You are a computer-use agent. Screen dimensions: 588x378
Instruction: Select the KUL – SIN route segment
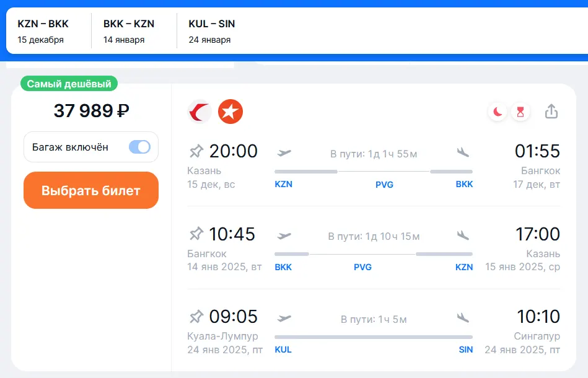pyautogui.click(x=212, y=31)
